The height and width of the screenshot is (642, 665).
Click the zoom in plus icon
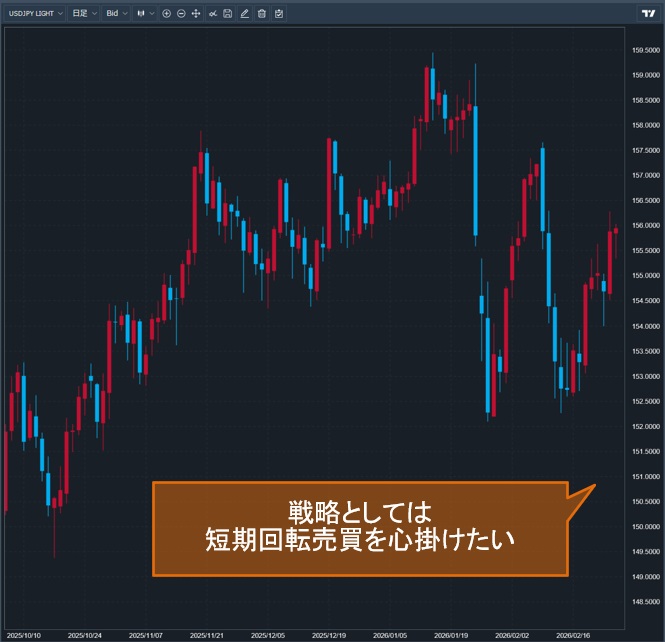(x=166, y=14)
